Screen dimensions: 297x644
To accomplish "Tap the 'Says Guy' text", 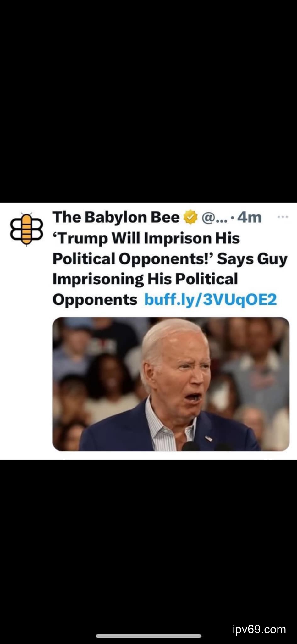I will click(252, 259).
